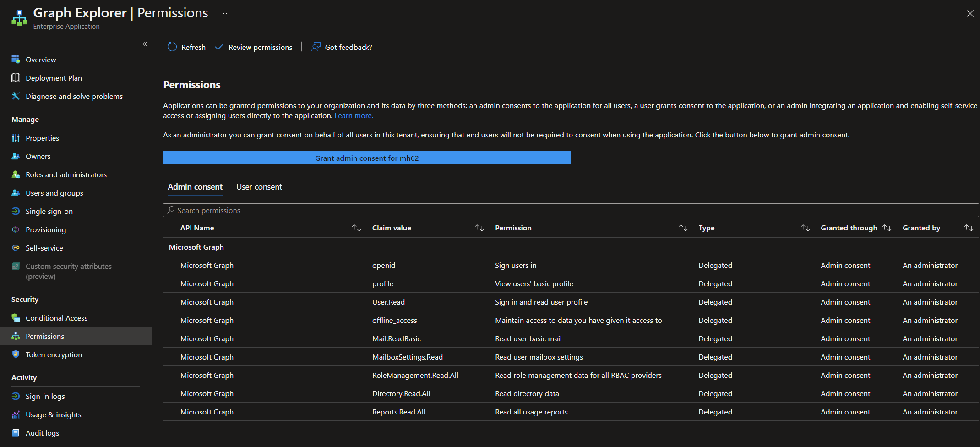Image resolution: width=980 pixels, height=447 pixels.
Task: Open the Learn more link
Action: (353, 115)
